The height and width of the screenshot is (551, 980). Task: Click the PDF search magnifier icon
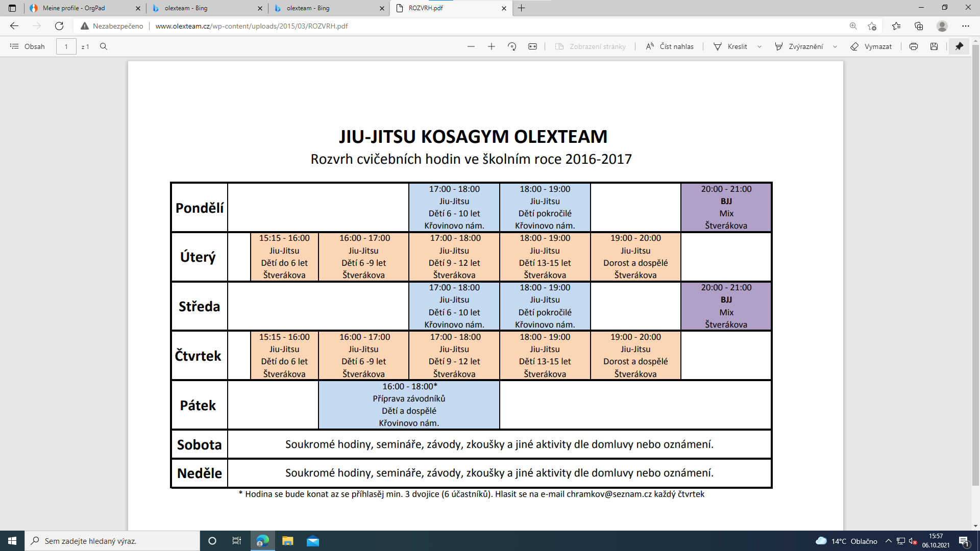(104, 46)
